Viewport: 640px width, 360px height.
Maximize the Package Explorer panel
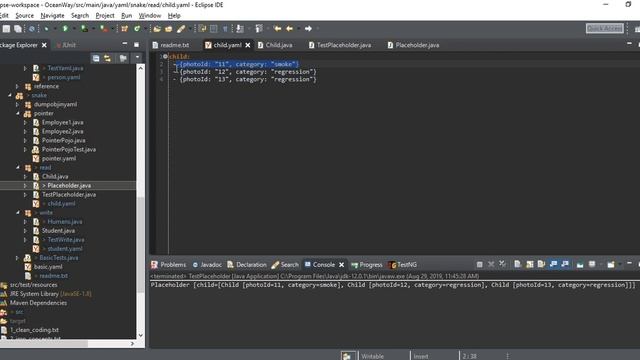[x=136, y=44]
